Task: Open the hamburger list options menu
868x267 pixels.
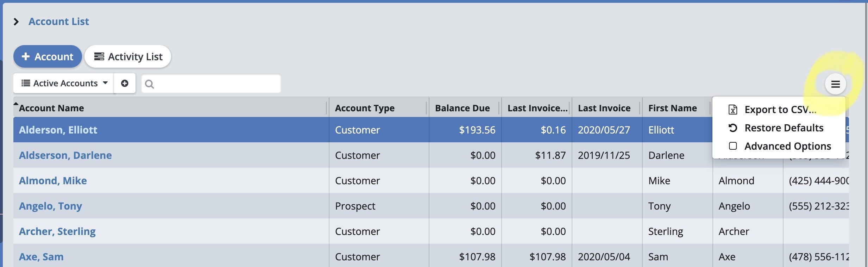Action: 835,84
